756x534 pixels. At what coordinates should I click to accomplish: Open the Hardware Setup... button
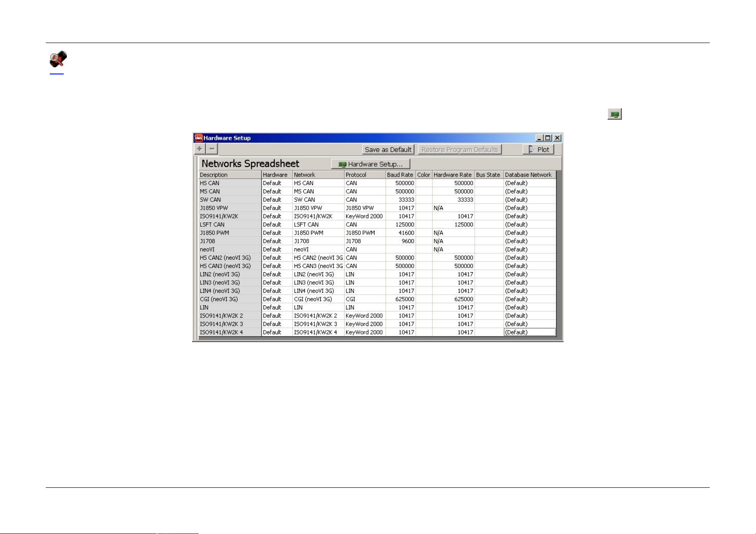371,164
